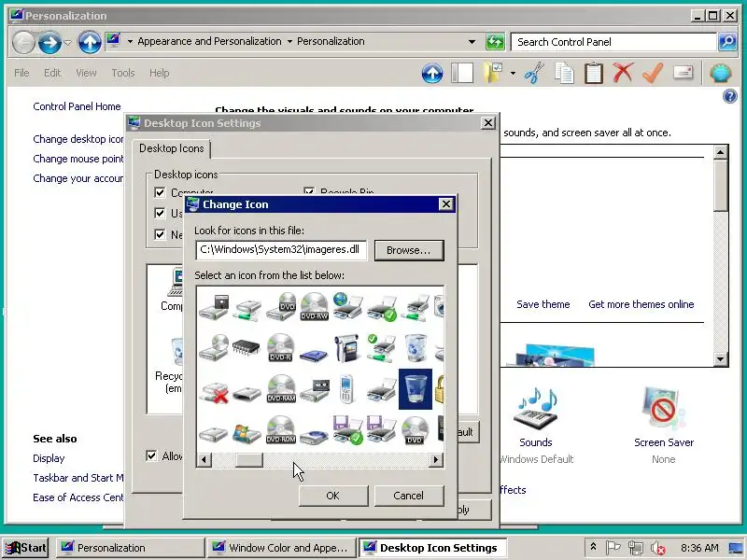Image resolution: width=747 pixels, height=560 pixels.
Task: Click the green refresh button
Action: 495,42
